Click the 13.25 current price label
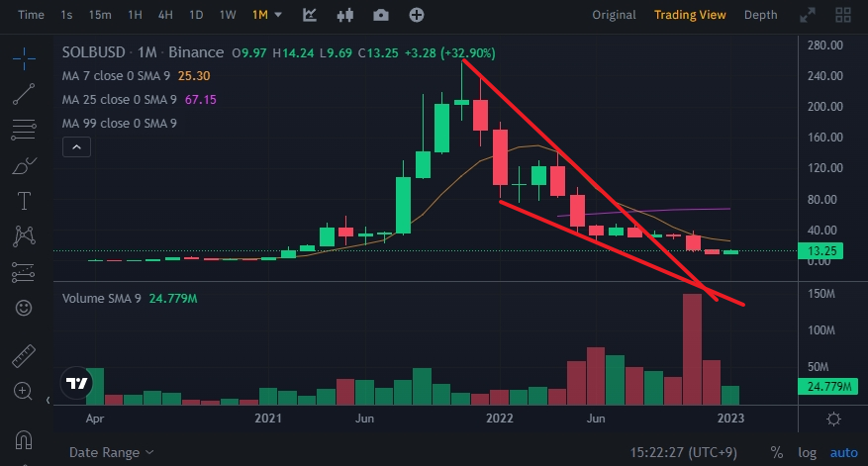The width and height of the screenshot is (868, 466). [820, 250]
